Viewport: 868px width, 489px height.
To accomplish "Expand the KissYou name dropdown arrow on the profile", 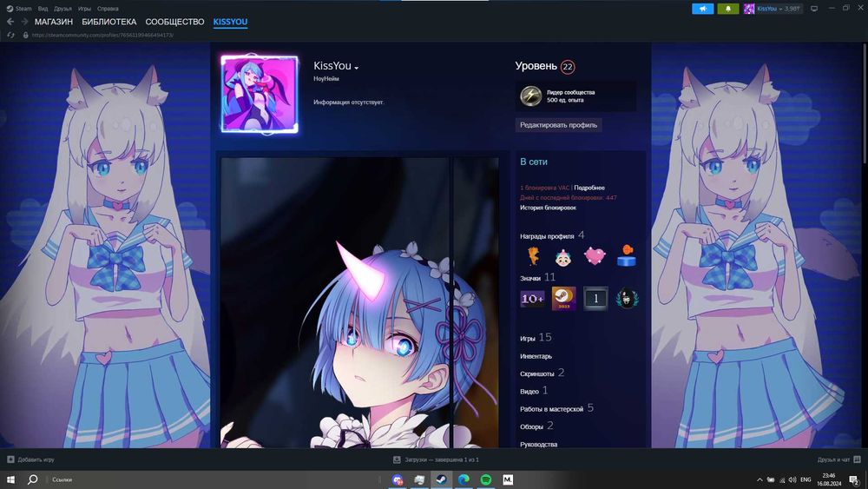I will coord(357,68).
